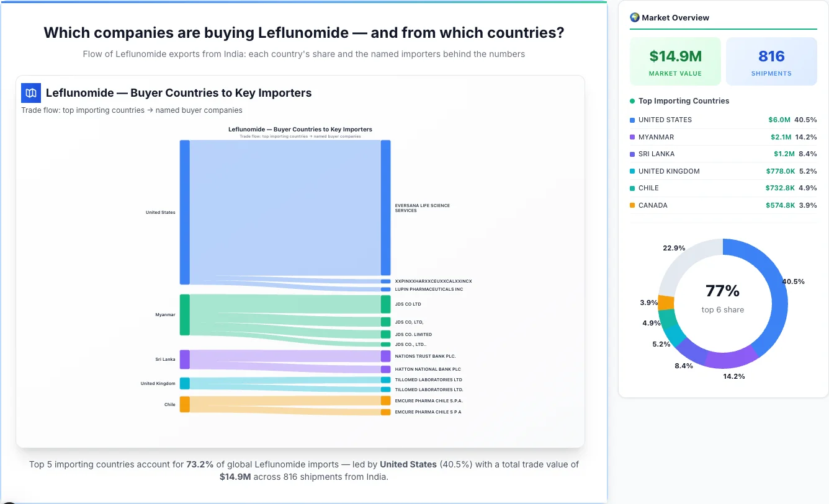829x504 pixels.
Task: Click the orange square marker next to CANADA
Action: tap(631, 205)
